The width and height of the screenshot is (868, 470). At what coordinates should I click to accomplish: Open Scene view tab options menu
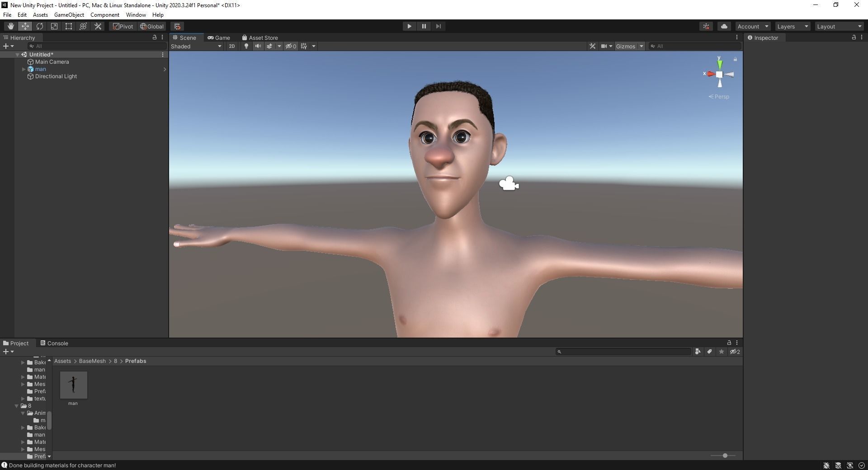(736, 38)
